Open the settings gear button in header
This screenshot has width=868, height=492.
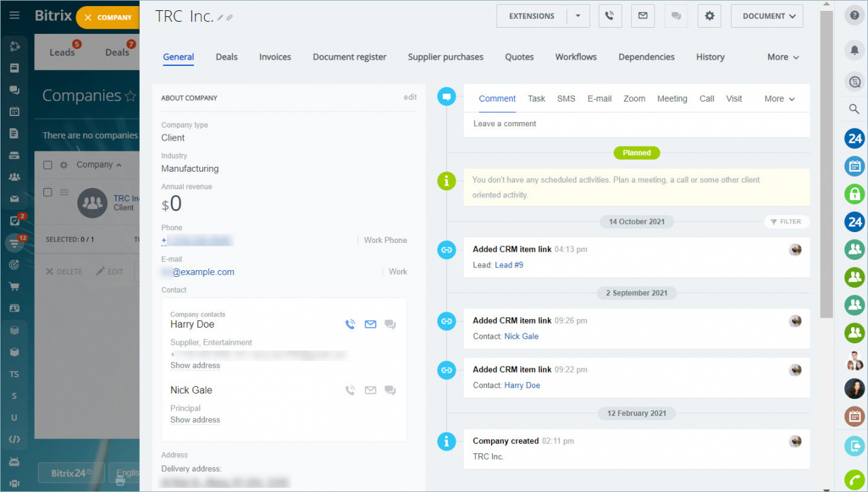click(709, 16)
